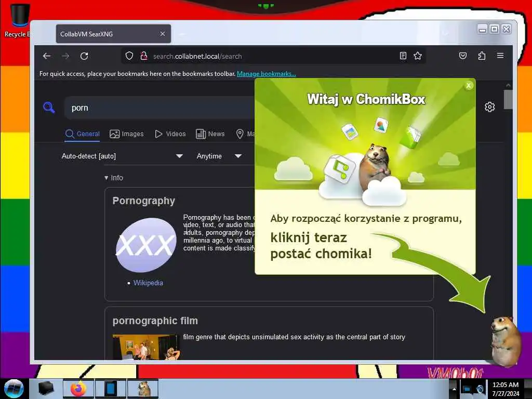This screenshot has height=399, width=532.
Task: Open the Wikipedia link under Pornography
Action: point(148,283)
